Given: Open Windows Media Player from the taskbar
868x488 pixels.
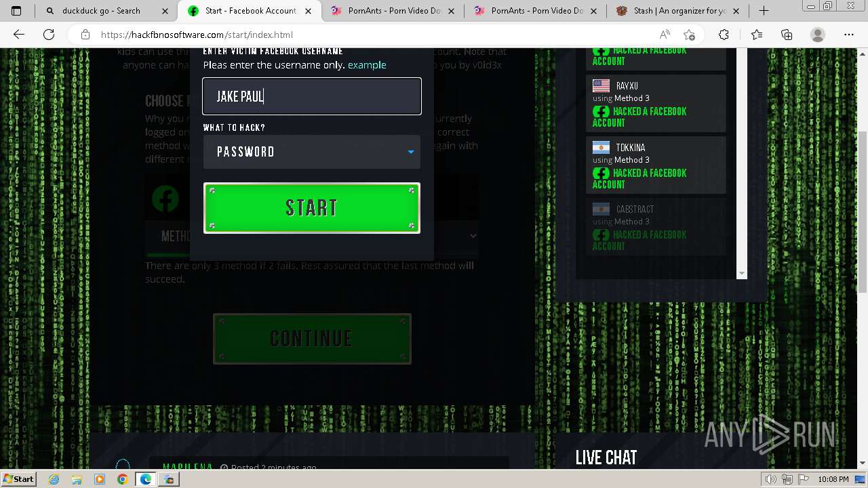Looking at the screenshot, I should pos(100,479).
